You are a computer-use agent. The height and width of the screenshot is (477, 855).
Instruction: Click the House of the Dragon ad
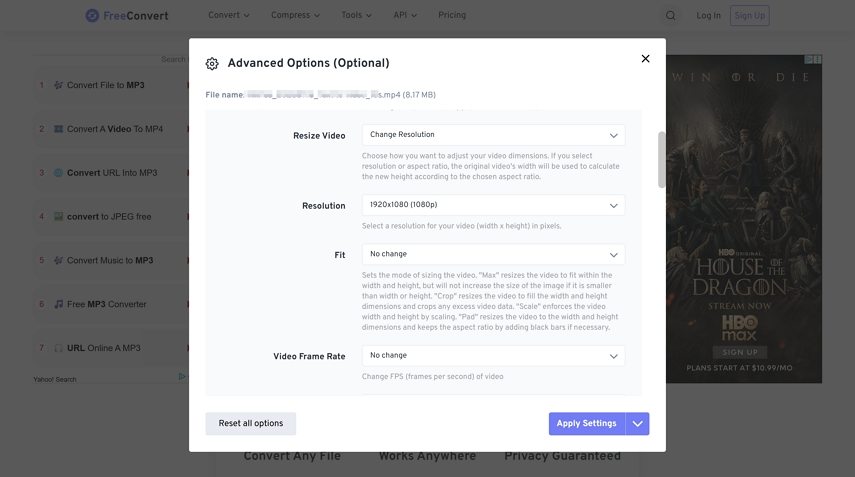[744, 219]
